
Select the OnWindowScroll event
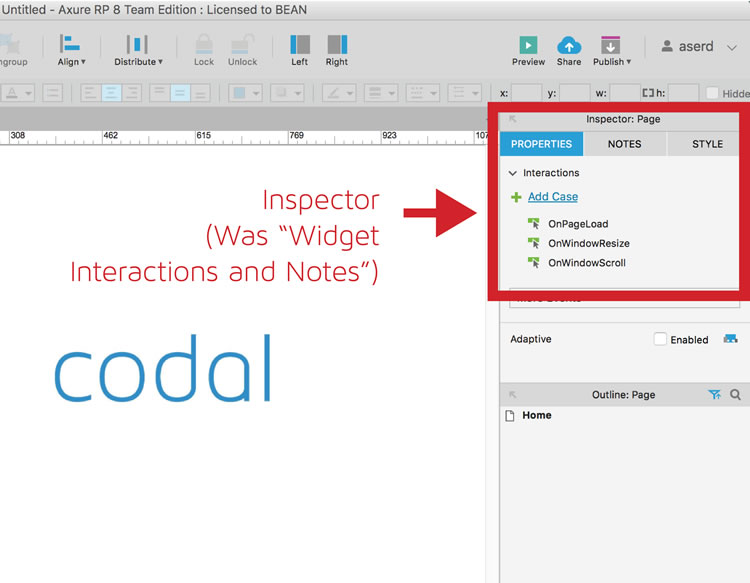point(587,263)
